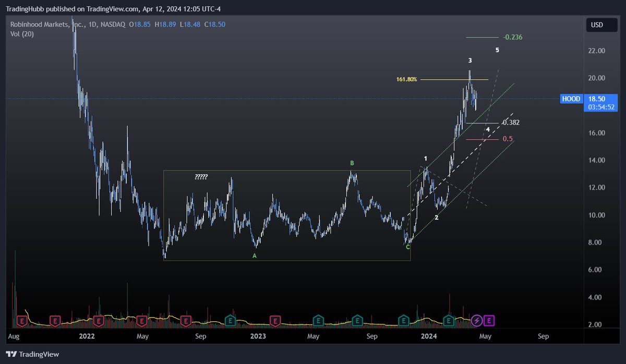Click the '2023' time axis label
Screen dimensions: 626x364
click(258, 336)
